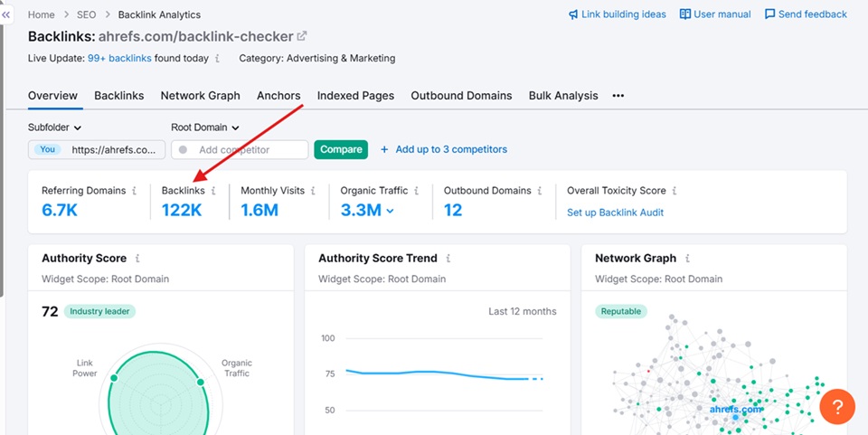Click the Organic Traffic point on radar chart
868x435 pixels.
(201, 383)
